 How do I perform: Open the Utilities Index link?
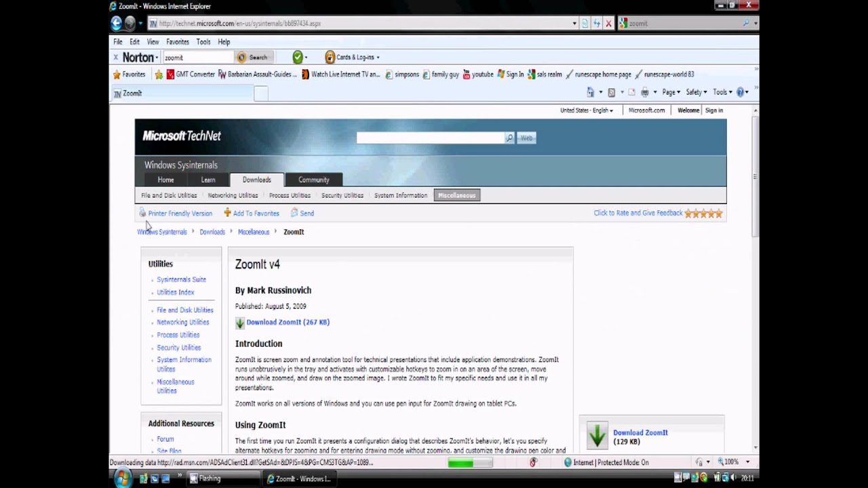pyautogui.click(x=175, y=292)
